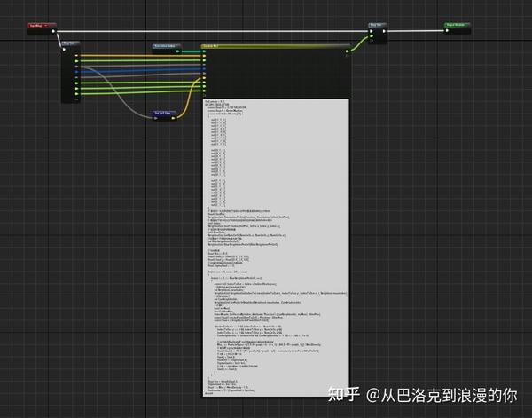Click the first yellow output pin on Map Get
Screen dimensions: 532x418
tap(78, 56)
